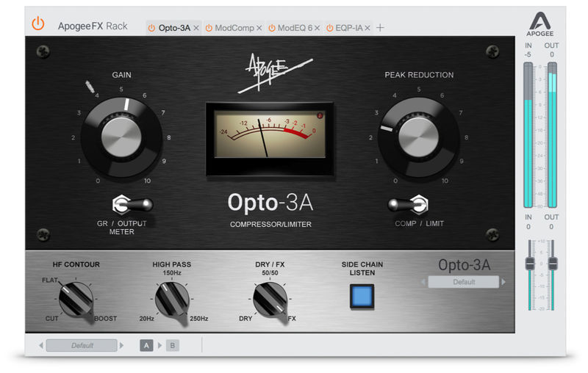Bypass EQP-IA using its tab power icon
Viewport: 588px width, 373px height.
pos(329,28)
